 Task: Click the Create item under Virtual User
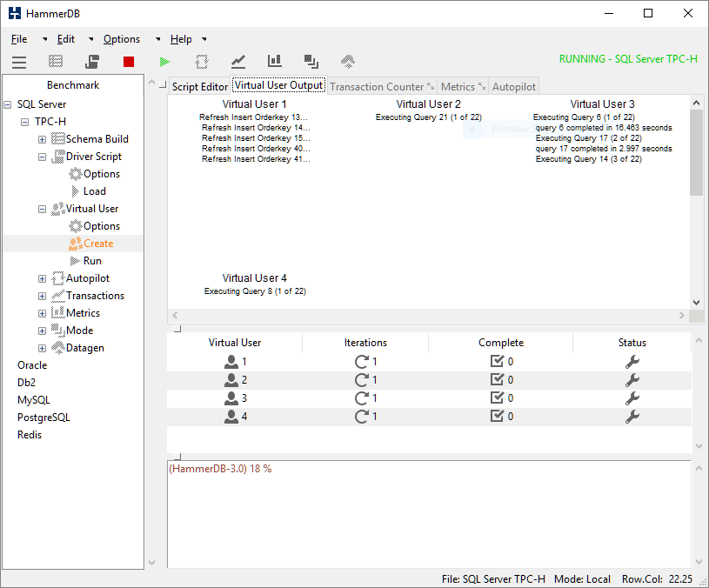[x=98, y=244]
